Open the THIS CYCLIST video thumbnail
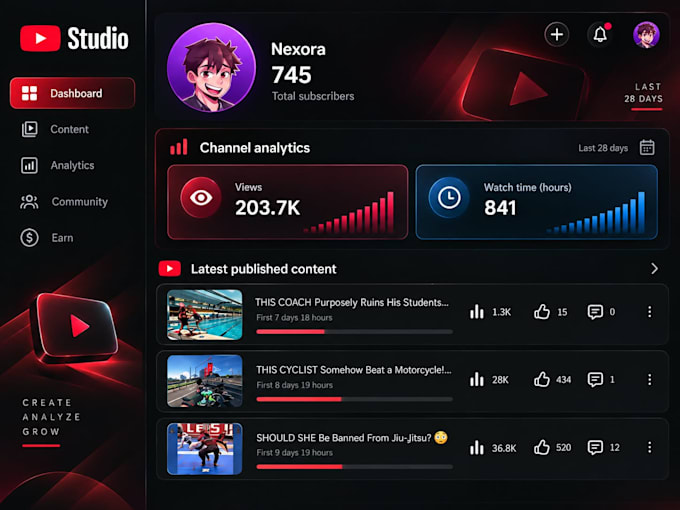The height and width of the screenshot is (510, 680). point(205,381)
